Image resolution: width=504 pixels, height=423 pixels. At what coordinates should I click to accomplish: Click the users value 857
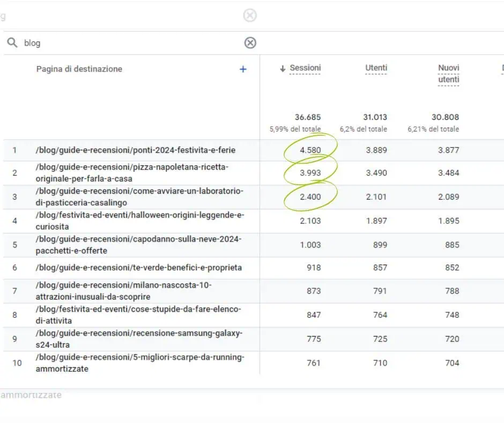[380, 268]
